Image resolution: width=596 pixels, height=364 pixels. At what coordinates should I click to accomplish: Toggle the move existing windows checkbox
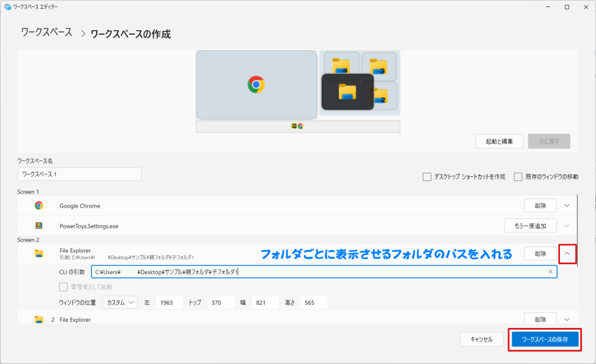coord(518,177)
